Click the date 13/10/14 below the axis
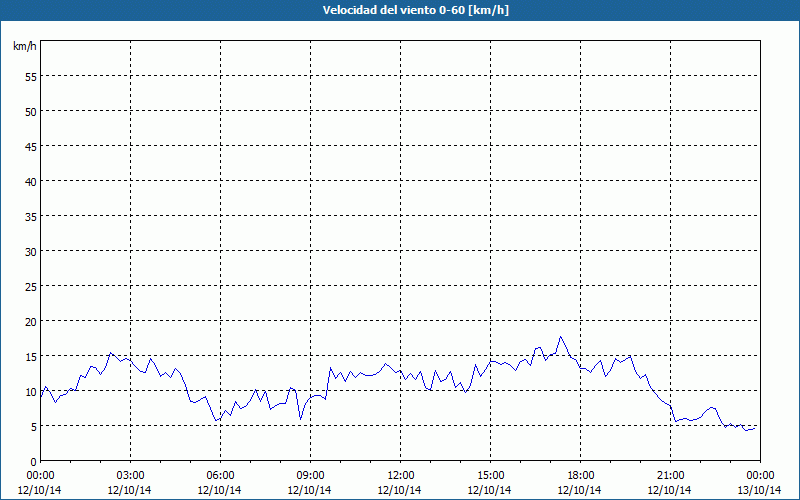 tap(760, 490)
